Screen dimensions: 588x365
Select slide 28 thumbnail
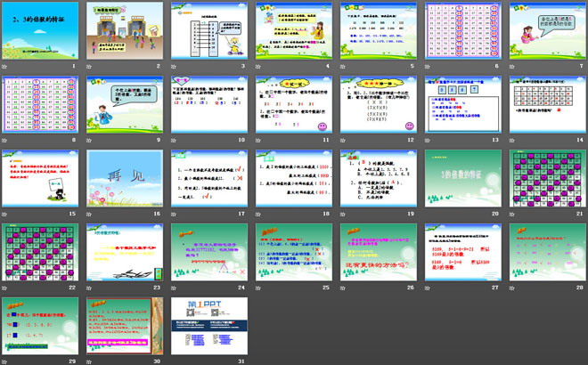click(x=548, y=252)
